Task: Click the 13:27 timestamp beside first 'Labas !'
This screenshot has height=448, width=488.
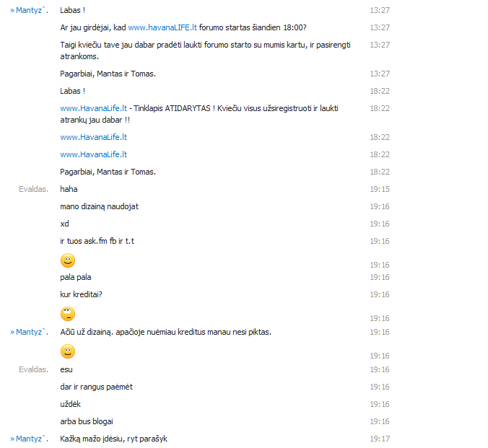Action: (380, 10)
